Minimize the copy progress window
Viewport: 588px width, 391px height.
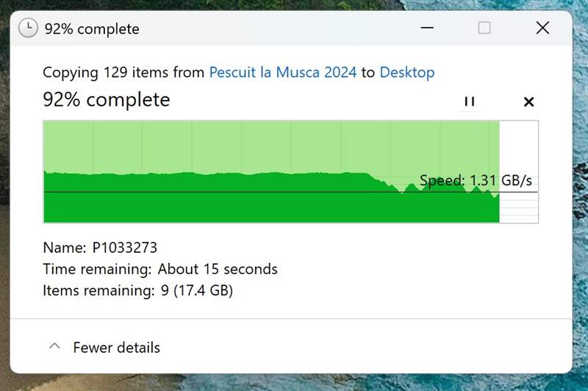(427, 28)
